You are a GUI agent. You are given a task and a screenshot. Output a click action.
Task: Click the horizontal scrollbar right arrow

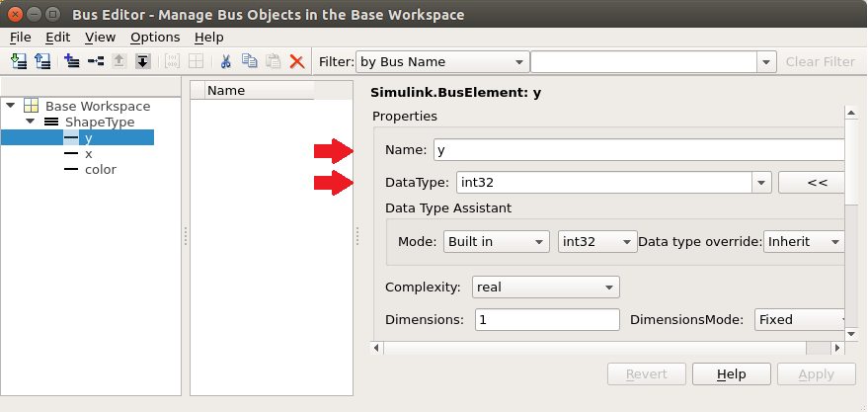click(837, 348)
